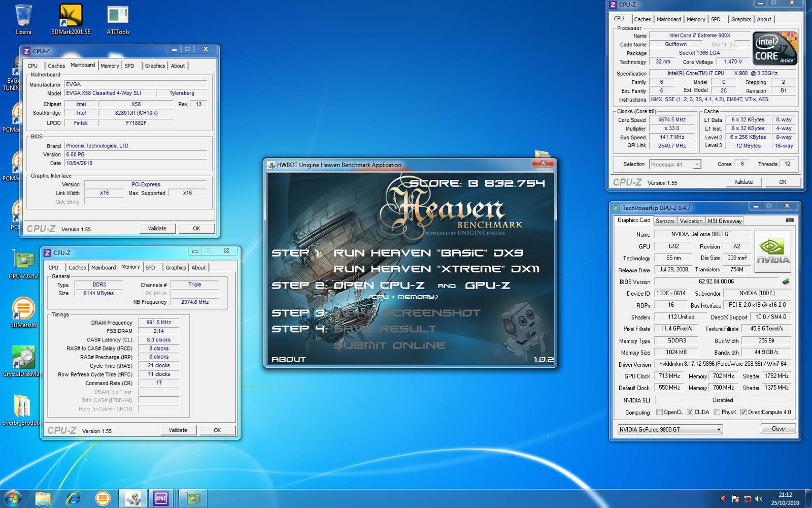Select Graphics tab in Mainboard CPU-Z window

(155, 66)
